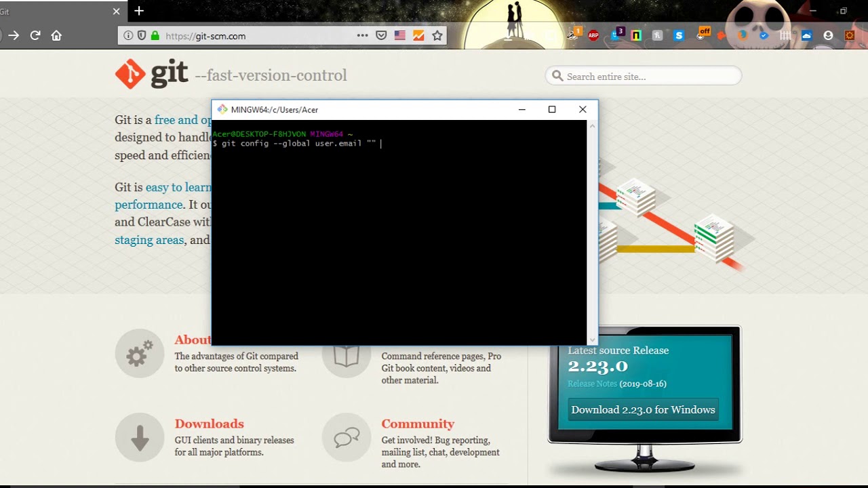
Task: Open the Firefox account avatar icon
Action: tap(828, 36)
